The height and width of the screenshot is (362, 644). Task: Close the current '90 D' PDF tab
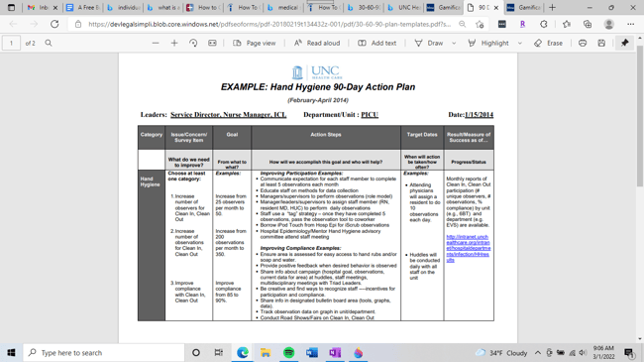[496, 8]
